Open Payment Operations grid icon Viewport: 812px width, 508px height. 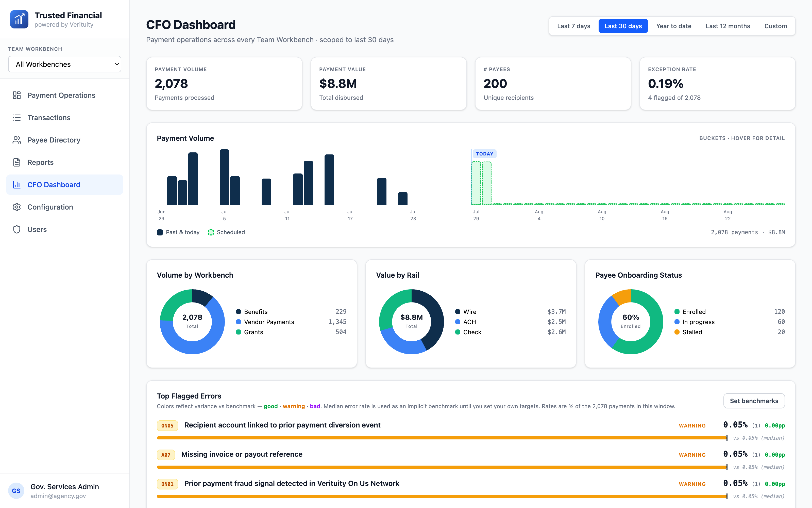(x=17, y=96)
